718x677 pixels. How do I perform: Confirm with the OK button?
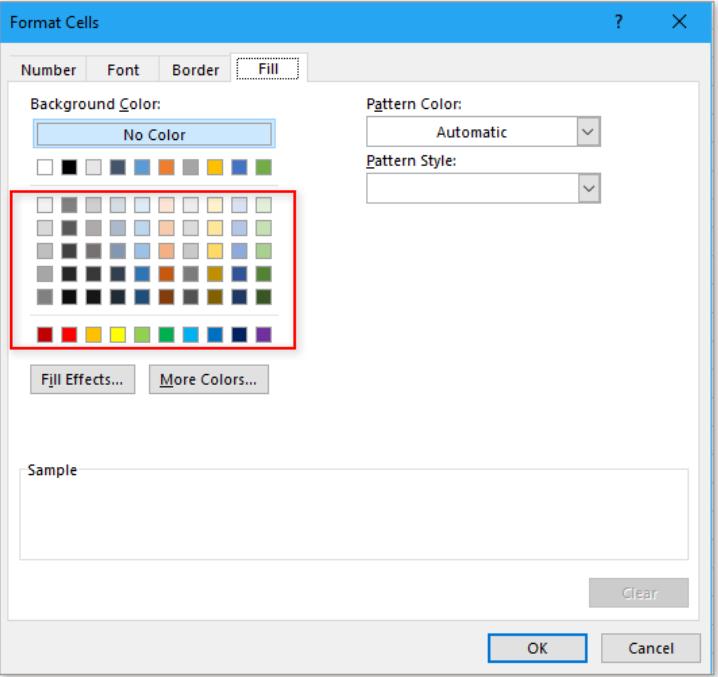click(x=537, y=648)
